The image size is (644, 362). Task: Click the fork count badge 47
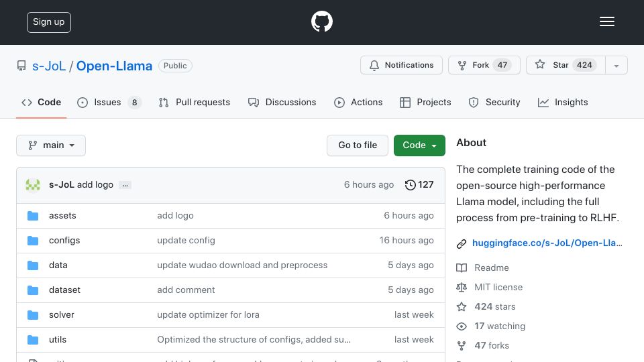coord(502,65)
